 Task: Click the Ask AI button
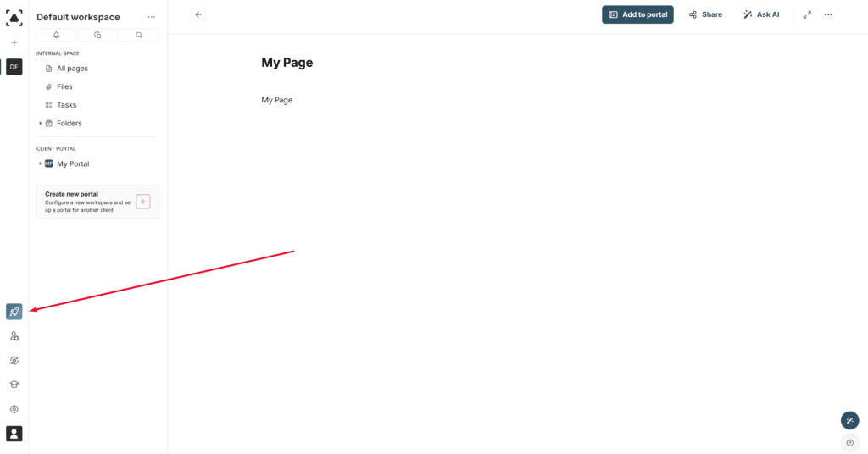[761, 15]
